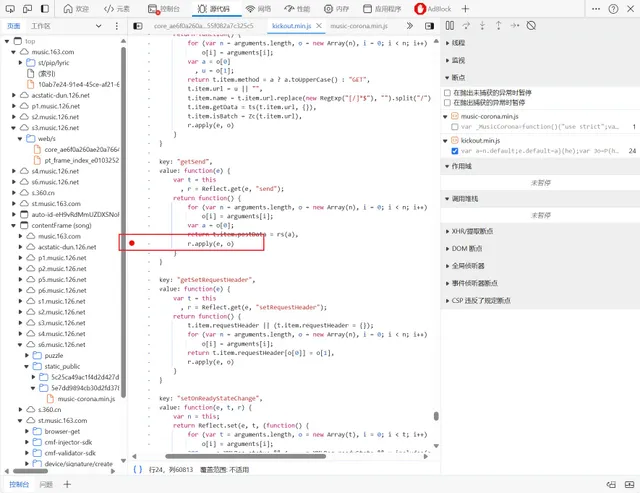This screenshot has width=640, height=493.
Task: Show more open file tabs chevron
Action: (409, 26)
